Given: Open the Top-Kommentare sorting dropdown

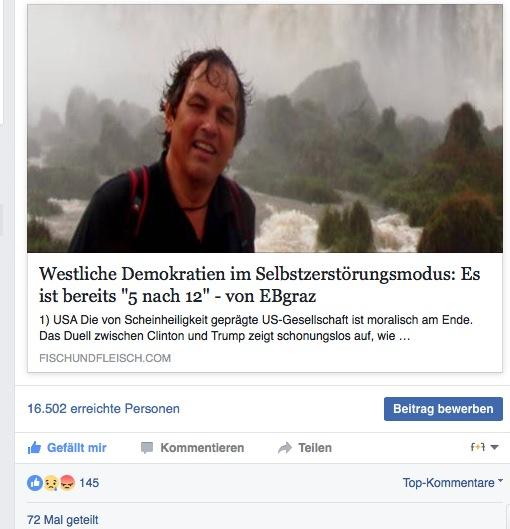Looking at the screenshot, I should pos(452,483).
